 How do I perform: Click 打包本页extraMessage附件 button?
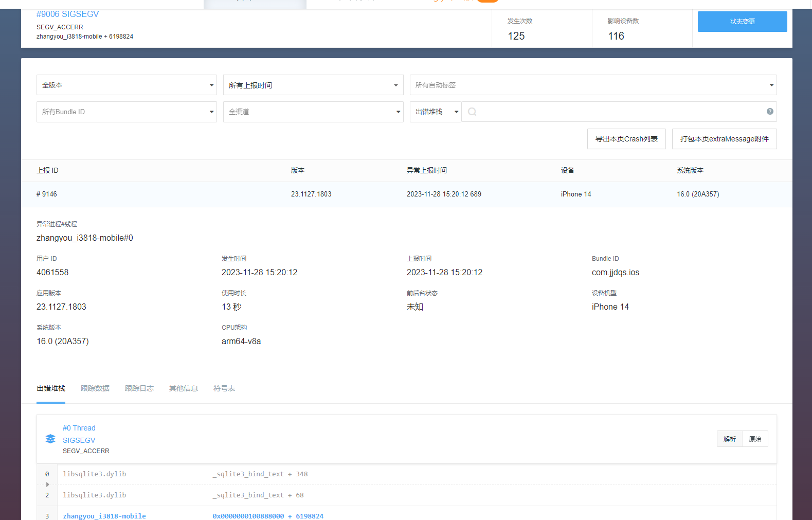click(724, 139)
